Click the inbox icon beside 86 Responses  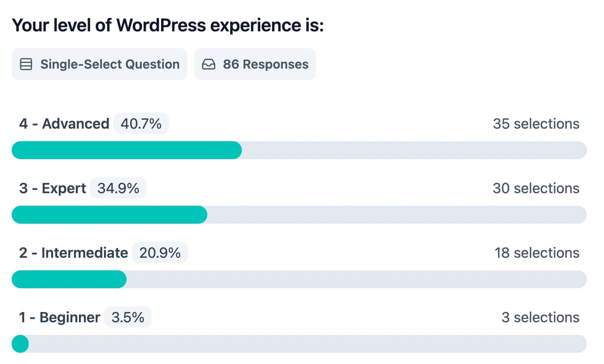pyautogui.click(x=209, y=65)
